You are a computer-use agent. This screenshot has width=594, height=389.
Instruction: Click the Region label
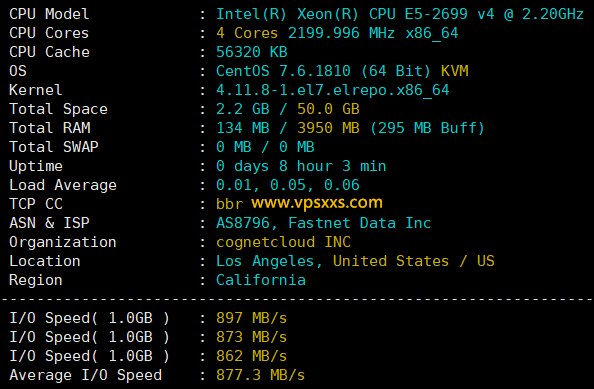(36, 280)
